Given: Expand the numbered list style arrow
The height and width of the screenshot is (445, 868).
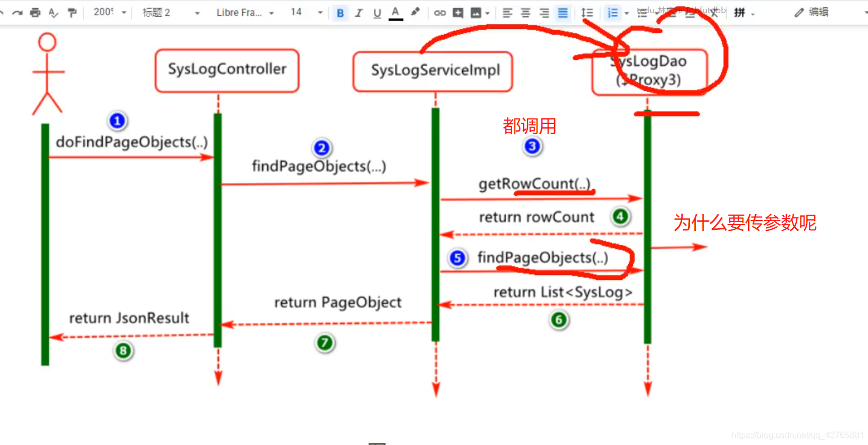Looking at the screenshot, I should click(626, 13).
